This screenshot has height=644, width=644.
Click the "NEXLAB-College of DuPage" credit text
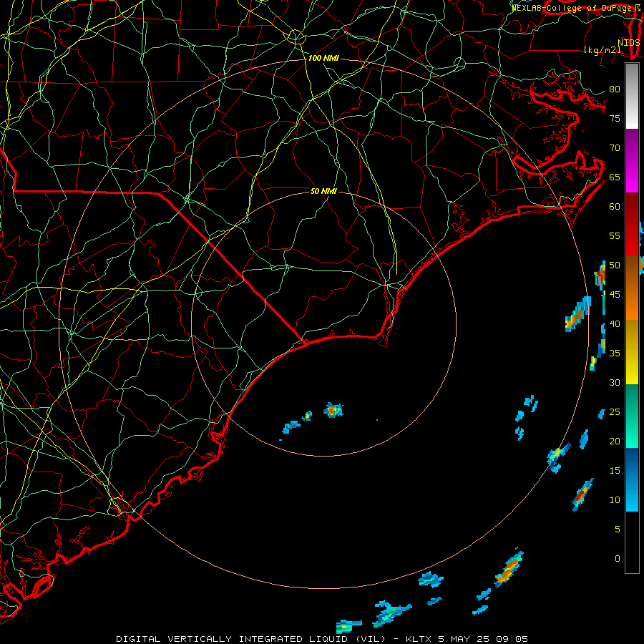[572, 8]
